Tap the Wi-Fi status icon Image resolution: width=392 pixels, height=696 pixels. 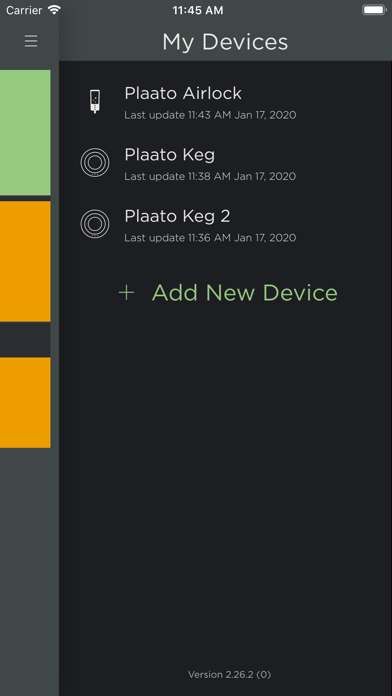(x=54, y=10)
